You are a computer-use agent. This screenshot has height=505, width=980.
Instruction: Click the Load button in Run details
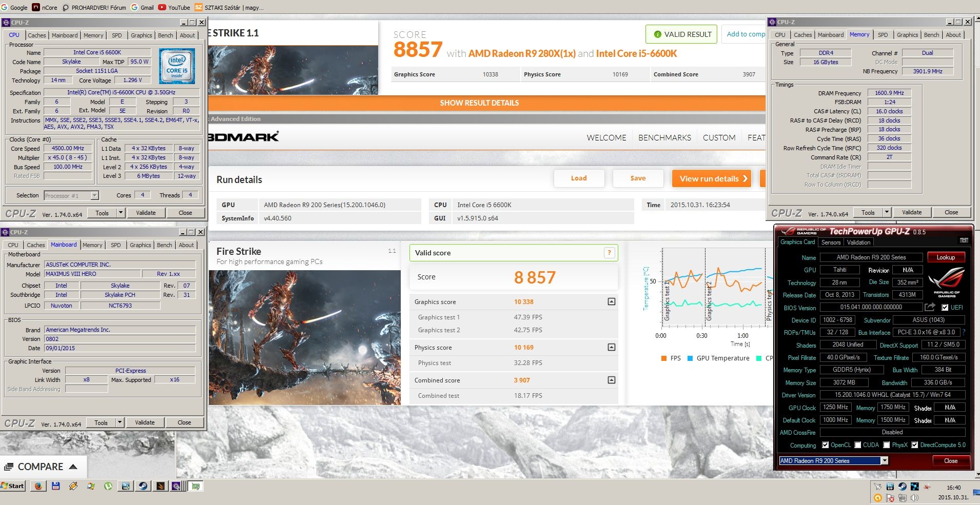point(579,178)
